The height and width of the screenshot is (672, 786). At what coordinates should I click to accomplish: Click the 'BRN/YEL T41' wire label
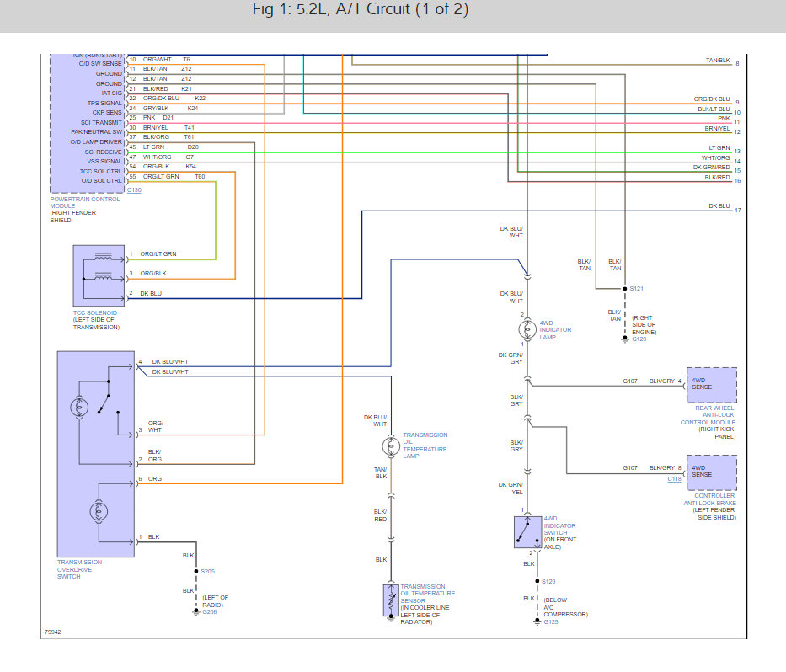[x=168, y=128]
